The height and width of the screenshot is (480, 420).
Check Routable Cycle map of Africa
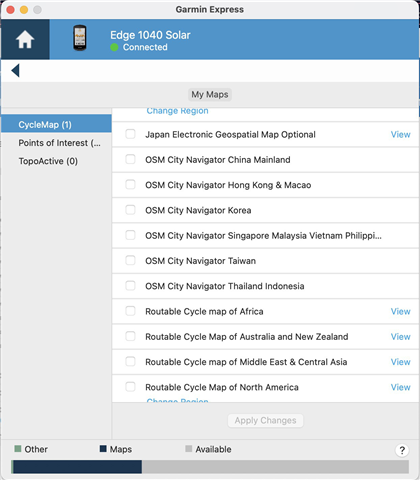click(130, 311)
